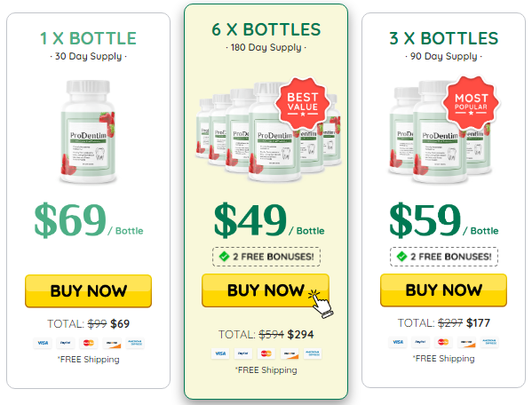Click BUY NOW for 1 bottle
Viewport: 532px width, 405px height.
88,290
